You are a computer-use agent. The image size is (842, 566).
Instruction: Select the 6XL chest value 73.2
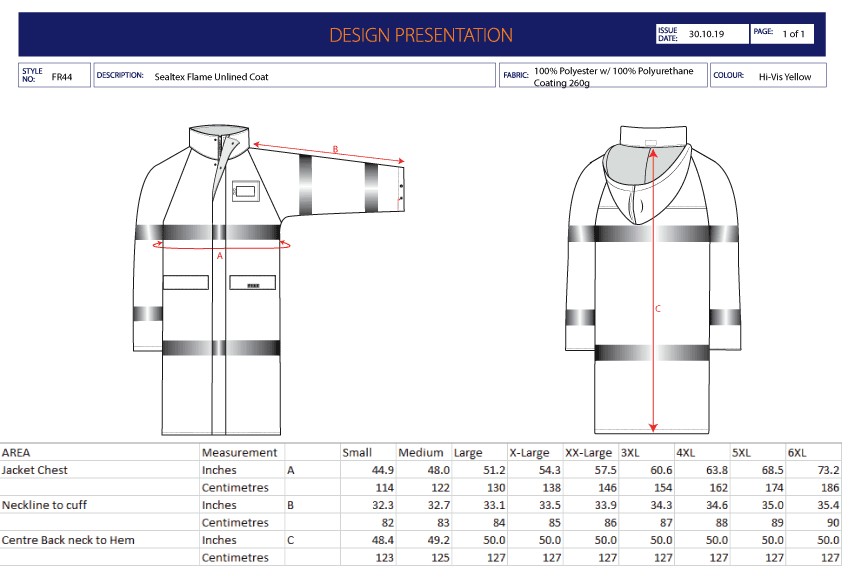coord(829,470)
